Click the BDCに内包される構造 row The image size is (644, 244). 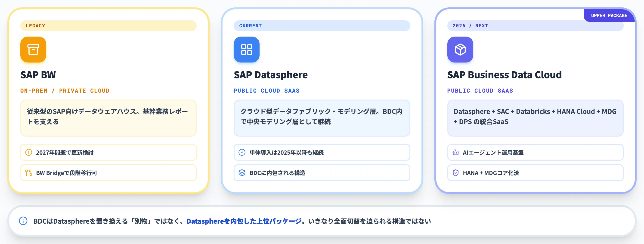[x=322, y=173]
